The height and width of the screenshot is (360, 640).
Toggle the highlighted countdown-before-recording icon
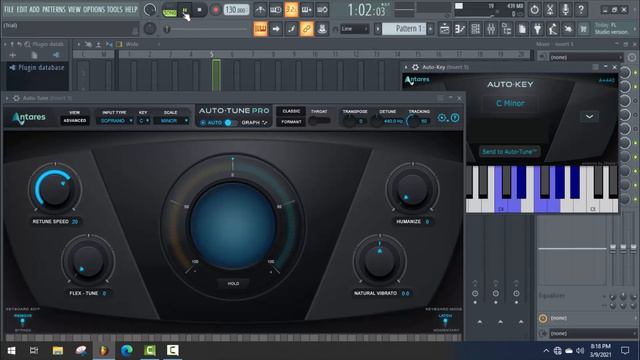pos(291,10)
